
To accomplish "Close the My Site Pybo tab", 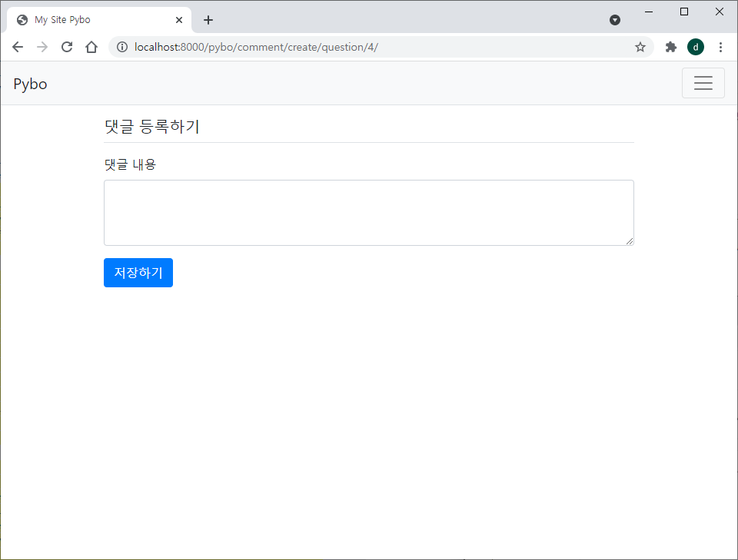I will (179, 20).
